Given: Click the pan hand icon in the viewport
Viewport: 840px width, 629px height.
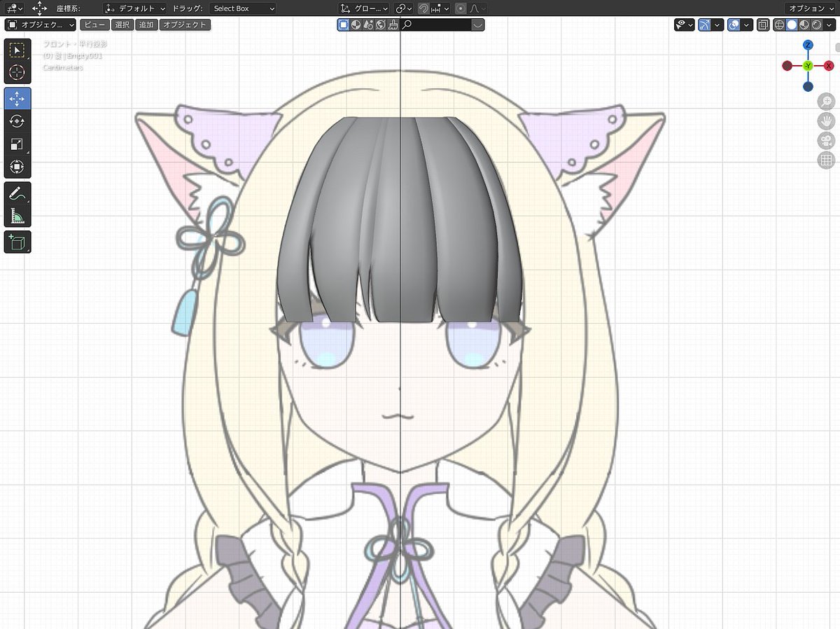Looking at the screenshot, I should point(826,120).
